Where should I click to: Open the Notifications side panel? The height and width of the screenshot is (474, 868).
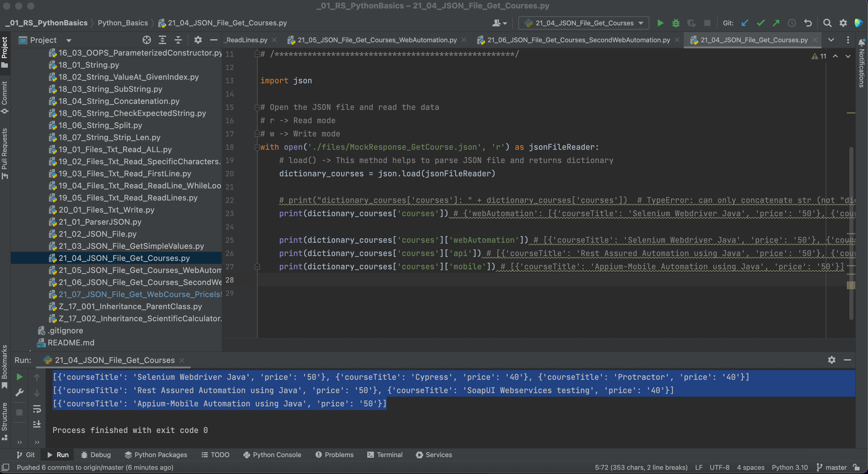(862, 63)
